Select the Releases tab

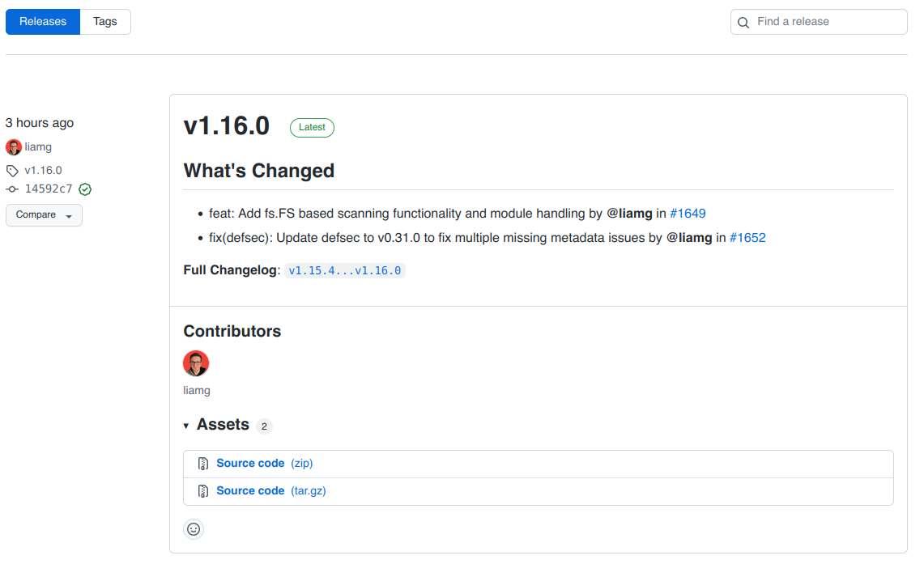pos(42,22)
